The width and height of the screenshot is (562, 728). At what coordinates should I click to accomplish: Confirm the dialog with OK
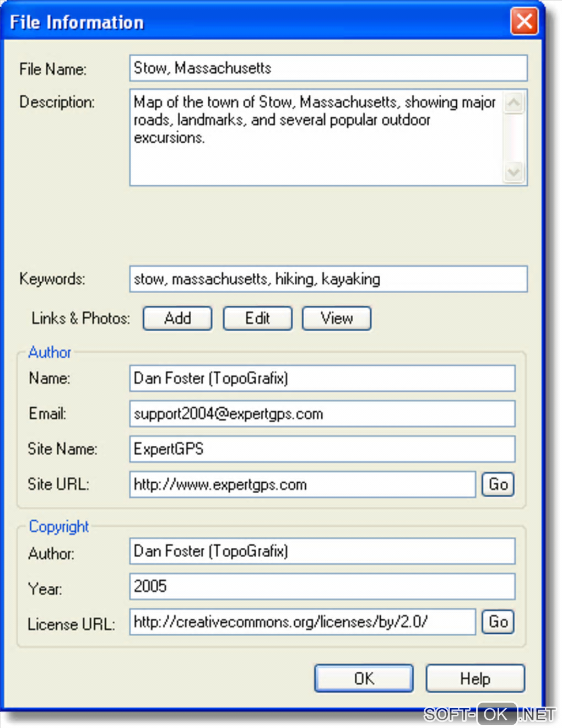coord(364,678)
